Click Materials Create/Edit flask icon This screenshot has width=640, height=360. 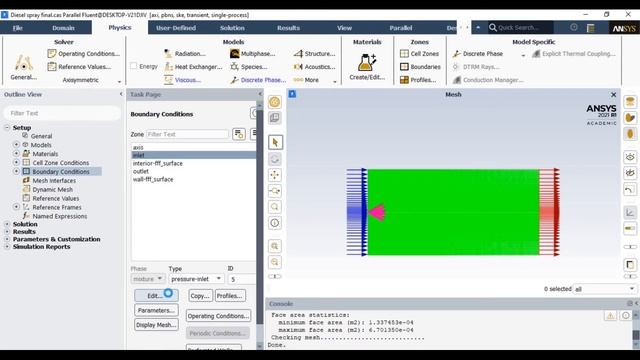click(367, 62)
